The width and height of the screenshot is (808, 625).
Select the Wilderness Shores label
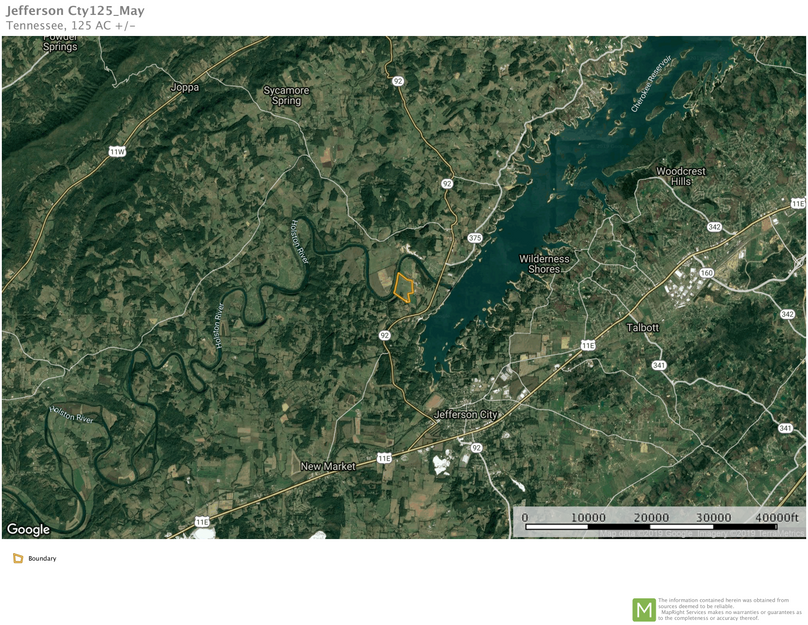click(545, 263)
